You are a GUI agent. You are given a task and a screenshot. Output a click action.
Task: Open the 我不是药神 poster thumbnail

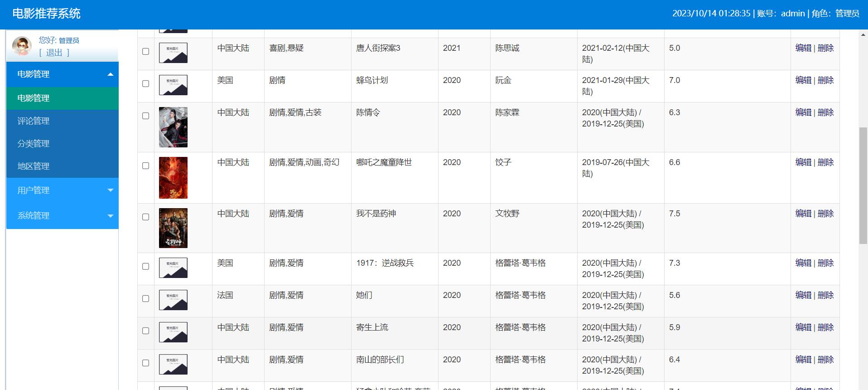[x=173, y=228]
